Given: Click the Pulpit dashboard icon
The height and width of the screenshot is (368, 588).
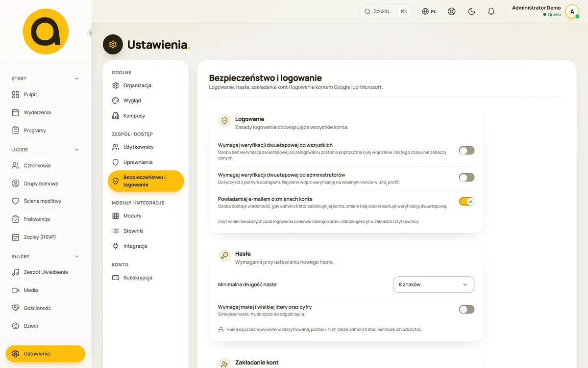Looking at the screenshot, I should 16,94.
